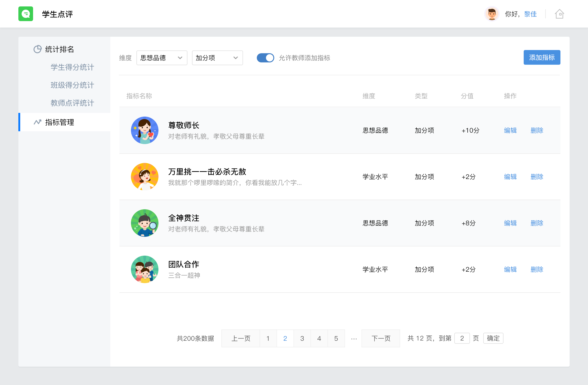Expand the 思想品德 dropdown arrow
The width and height of the screenshot is (588, 385).
point(180,58)
